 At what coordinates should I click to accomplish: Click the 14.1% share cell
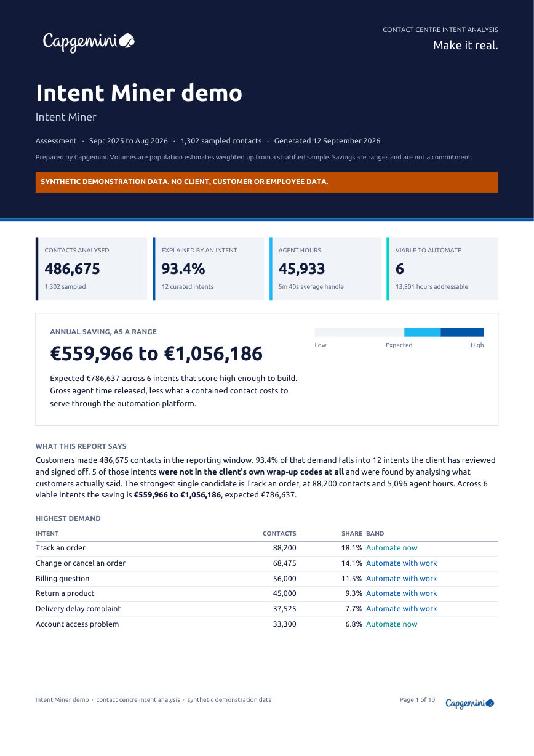coord(352,563)
